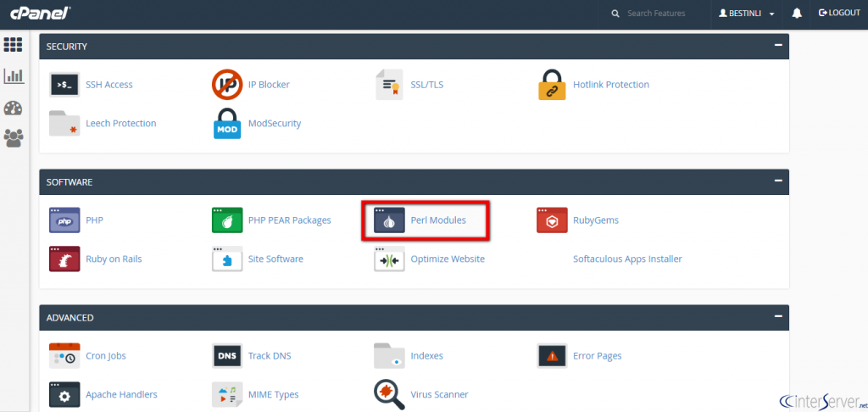
Task: Click the LOGOUT button
Action: tap(839, 12)
